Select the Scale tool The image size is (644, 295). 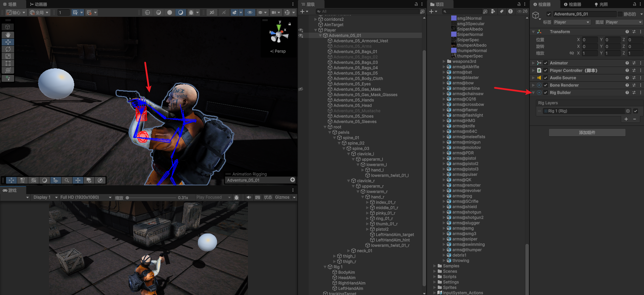(8, 56)
